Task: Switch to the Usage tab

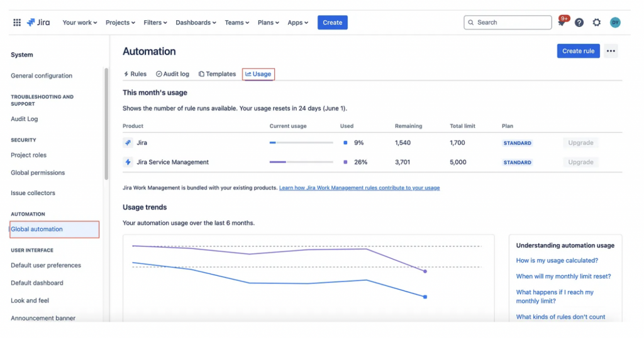Action: coord(258,74)
